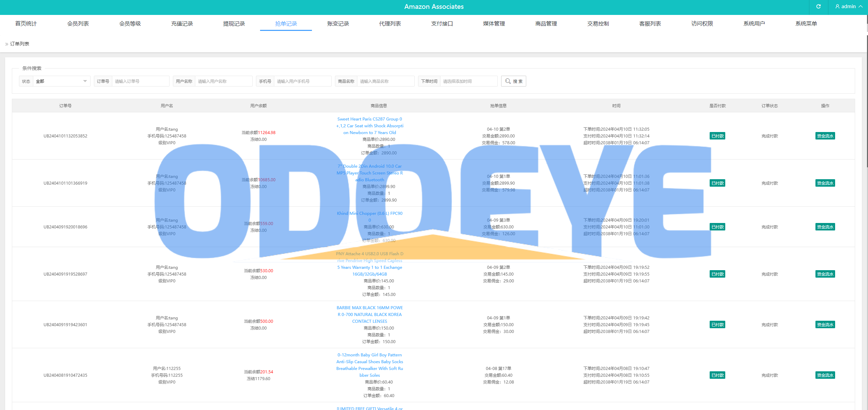Click 资金流水 for order UB2404091919423601

tap(825, 325)
